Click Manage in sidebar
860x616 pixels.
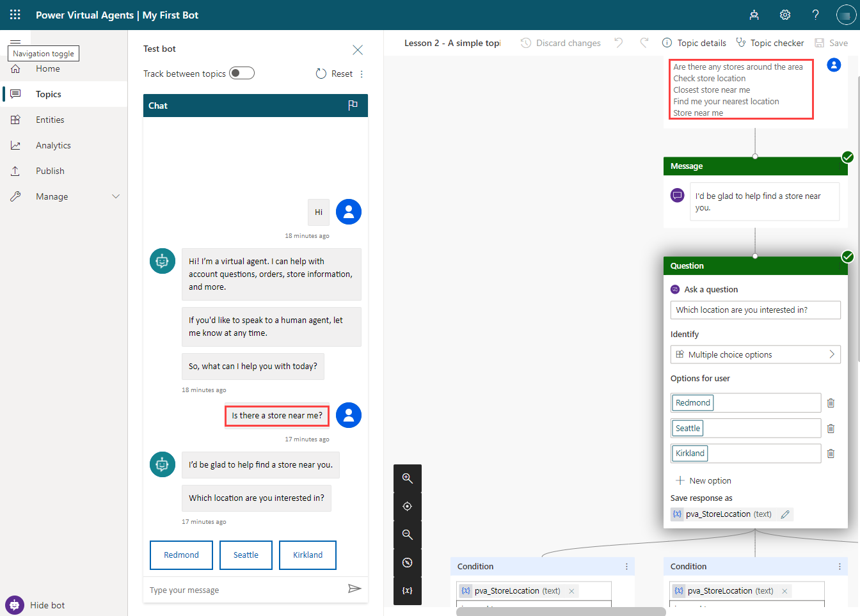(52, 196)
